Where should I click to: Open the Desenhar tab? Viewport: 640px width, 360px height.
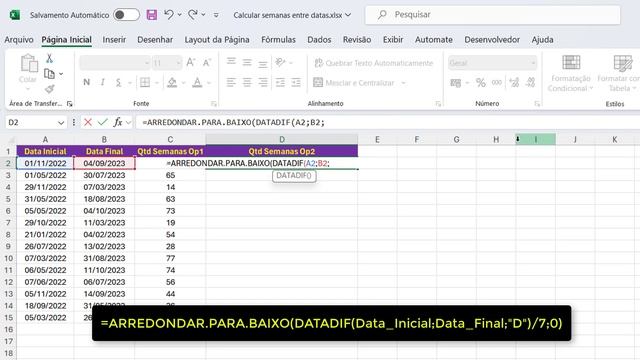155,40
